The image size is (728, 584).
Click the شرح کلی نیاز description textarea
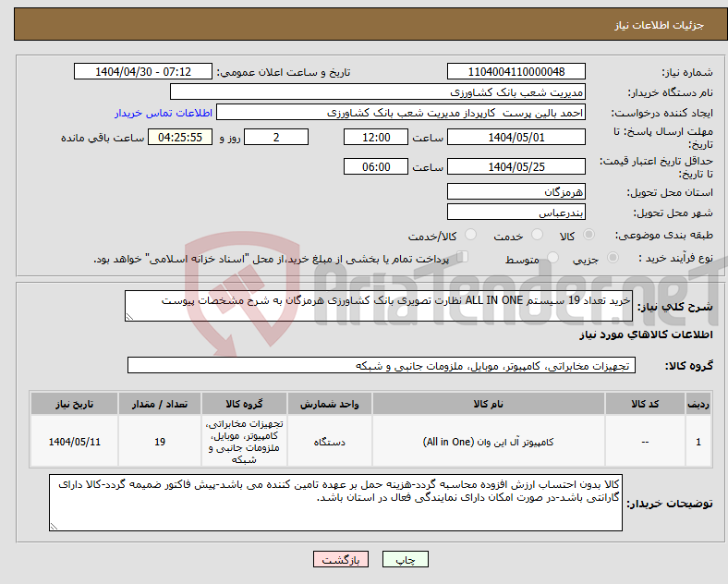click(x=379, y=306)
